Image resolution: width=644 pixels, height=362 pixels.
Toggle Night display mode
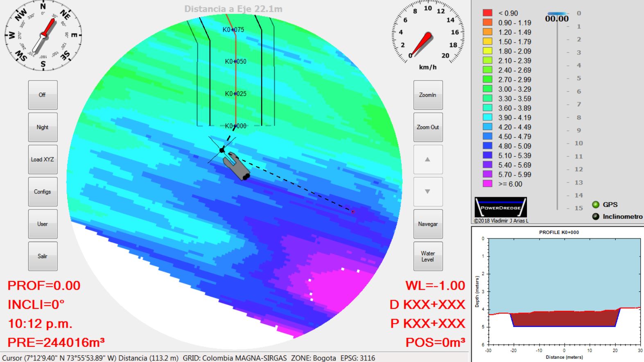click(x=43, y=127)
